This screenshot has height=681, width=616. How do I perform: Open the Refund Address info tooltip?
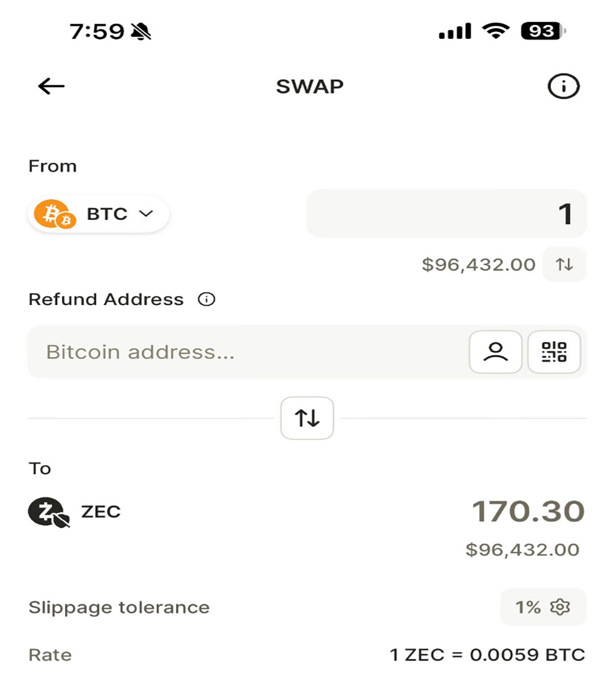point(206,299)
